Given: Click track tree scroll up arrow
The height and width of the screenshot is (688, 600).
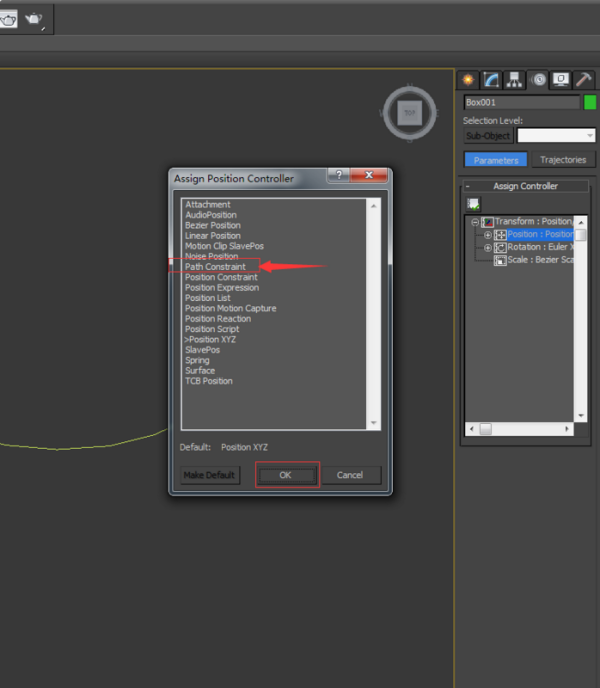Looking at the screenshot, I should tap(581, 222).
